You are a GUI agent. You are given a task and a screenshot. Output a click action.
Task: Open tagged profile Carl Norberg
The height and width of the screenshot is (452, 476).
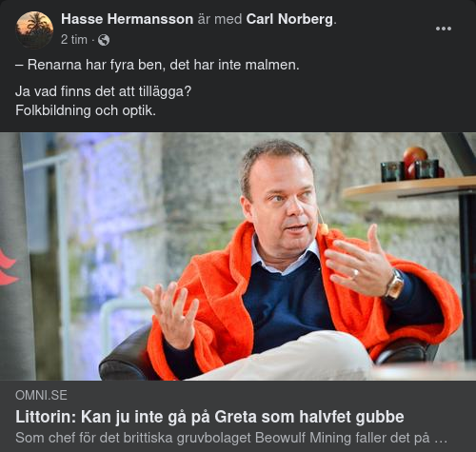pos(289,19)
